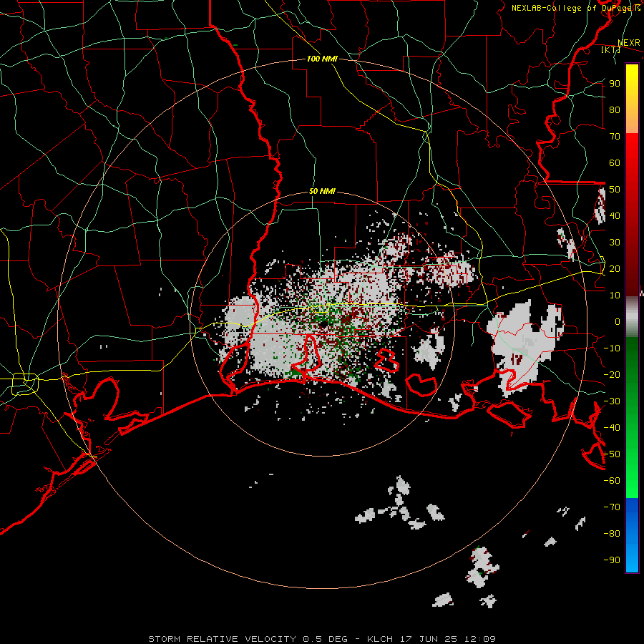
Task: Pick the blue bottom segment of the color bar
Action: click(x=632, y=535)
